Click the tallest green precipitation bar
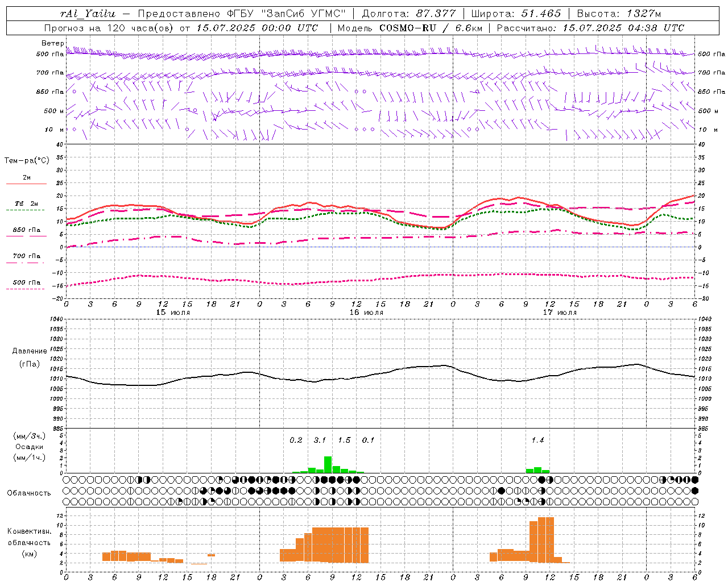 click(328, 464)
